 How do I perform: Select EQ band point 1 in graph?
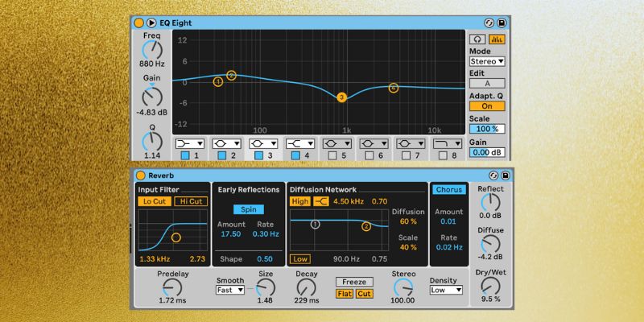pos(218,82)
